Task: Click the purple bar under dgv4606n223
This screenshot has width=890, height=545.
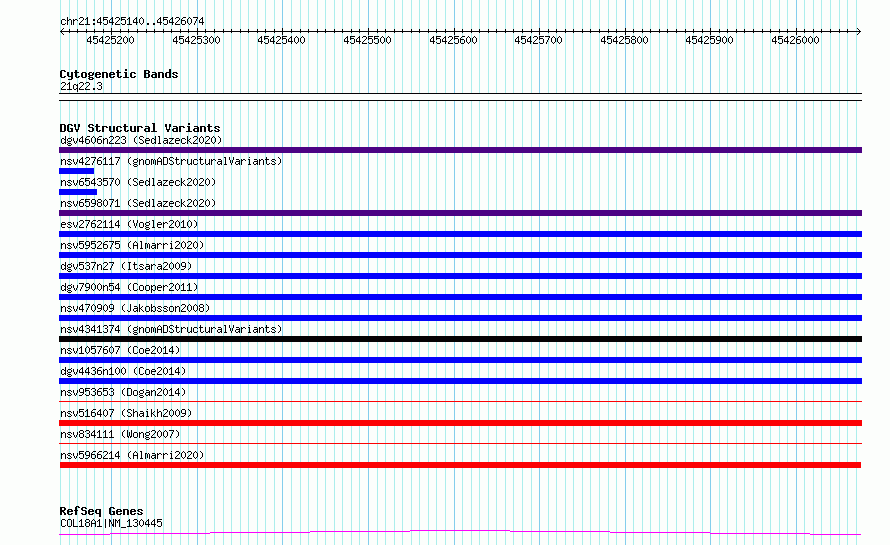Action: [x=460, y=150]
